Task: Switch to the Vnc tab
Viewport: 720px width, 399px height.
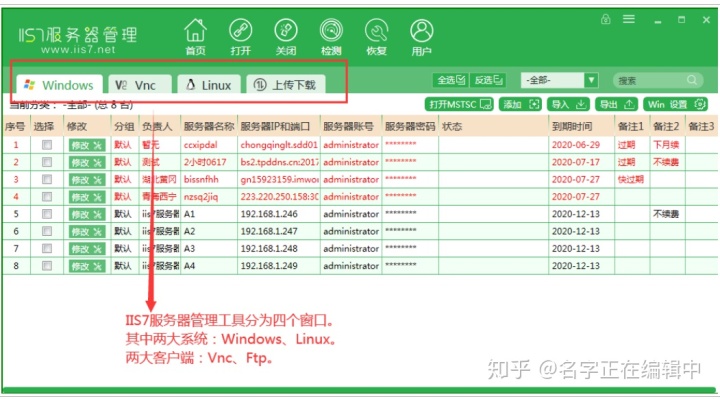Action: coord(140,85)
